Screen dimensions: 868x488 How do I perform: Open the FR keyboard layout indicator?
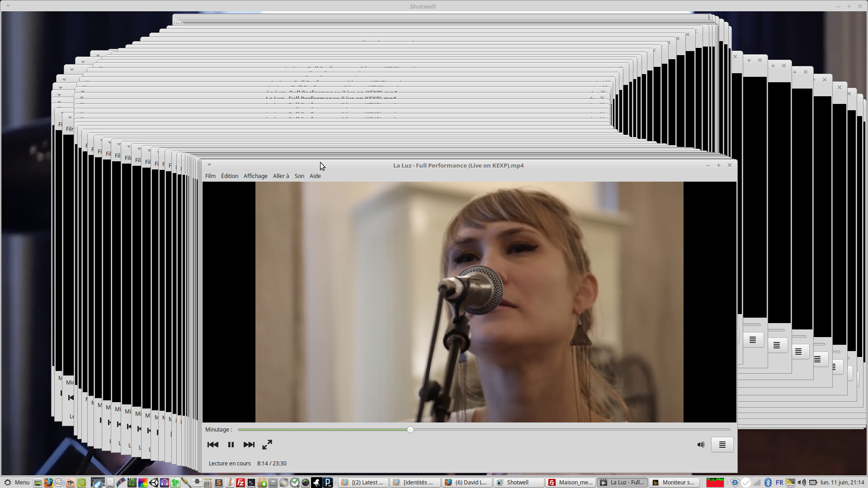point(779,483)
